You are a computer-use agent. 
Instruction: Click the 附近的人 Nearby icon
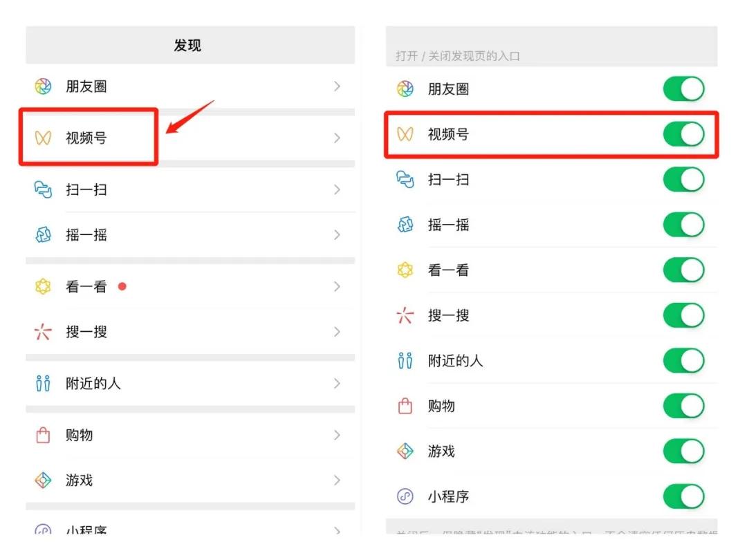[x=43, y=383]
